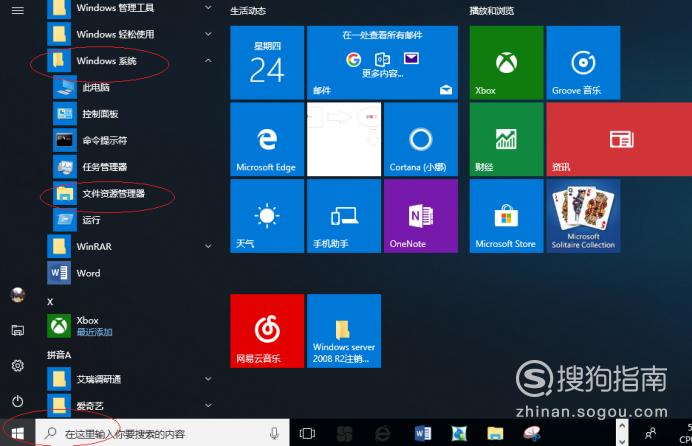Open the 资讯 news tile
Viewport: 692px width, 446px height.
[619, 139]
